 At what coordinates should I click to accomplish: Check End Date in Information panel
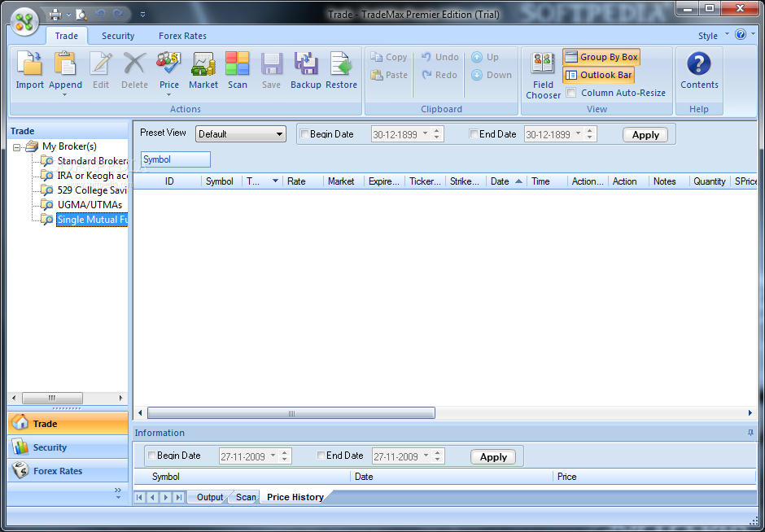pos(321,456)
